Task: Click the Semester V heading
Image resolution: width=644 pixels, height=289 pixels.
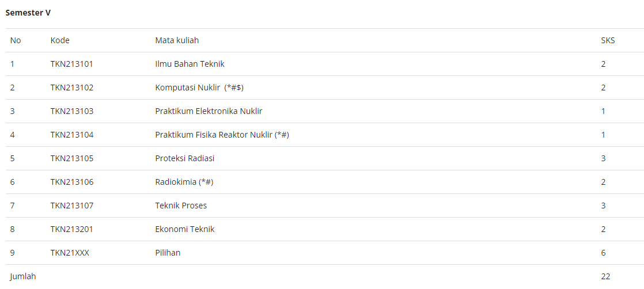Action: click(x=28, y=13)
